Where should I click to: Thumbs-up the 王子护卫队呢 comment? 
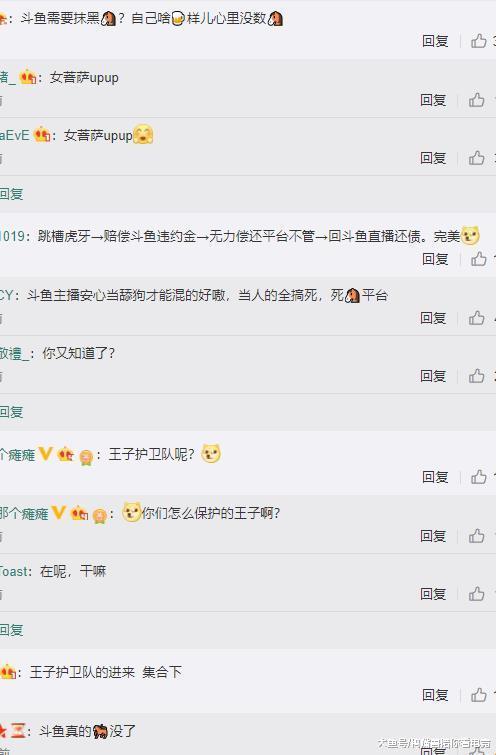coord(478,477)
